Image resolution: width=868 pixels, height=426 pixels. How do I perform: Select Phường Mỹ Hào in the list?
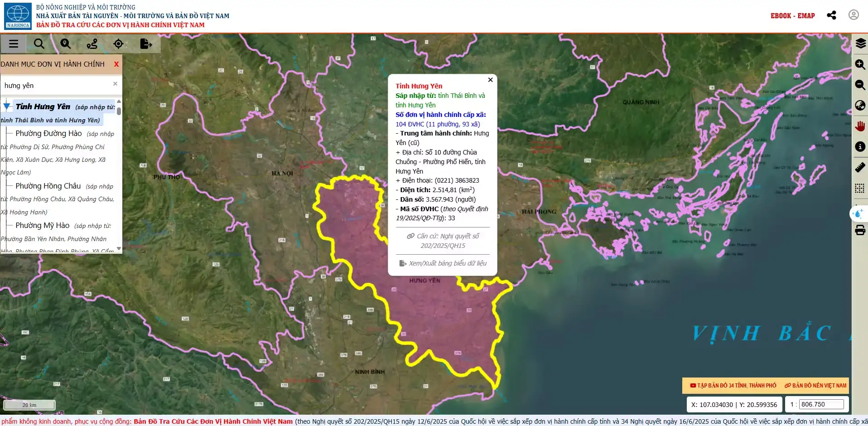pos(42,225)
